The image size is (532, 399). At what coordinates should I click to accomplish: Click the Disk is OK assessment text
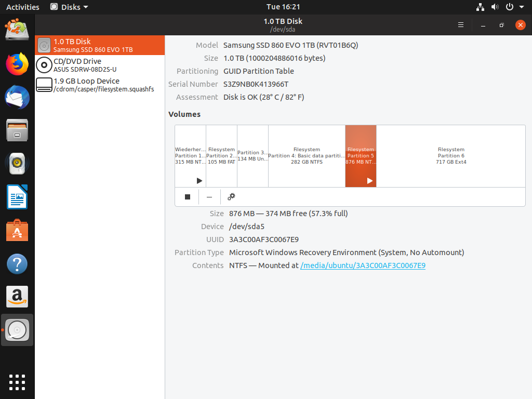263,97
